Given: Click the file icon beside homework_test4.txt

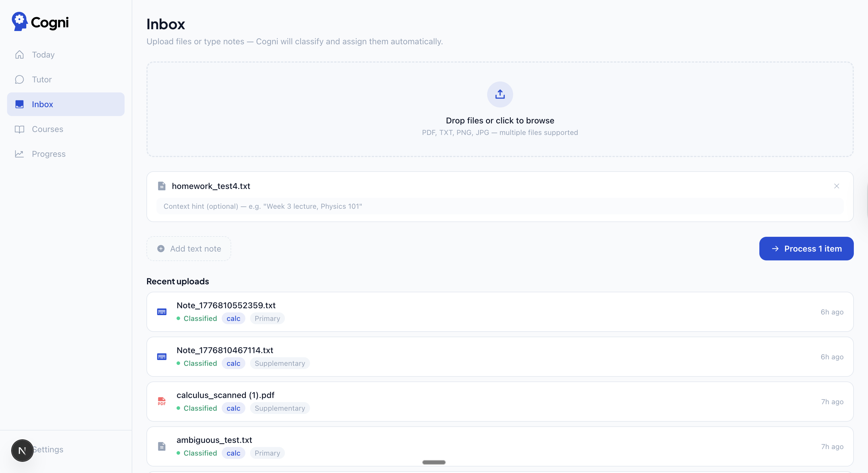Looking at the screenshot, I should click(162, 186).
